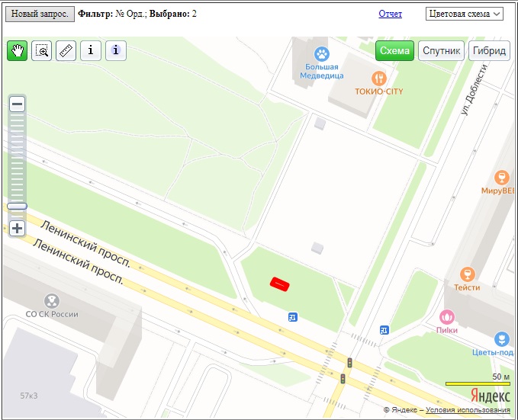518x420 pixels.
Task: Click the ТОКИО-CITY restaurant marker
Action: click(x=378, y=79)
